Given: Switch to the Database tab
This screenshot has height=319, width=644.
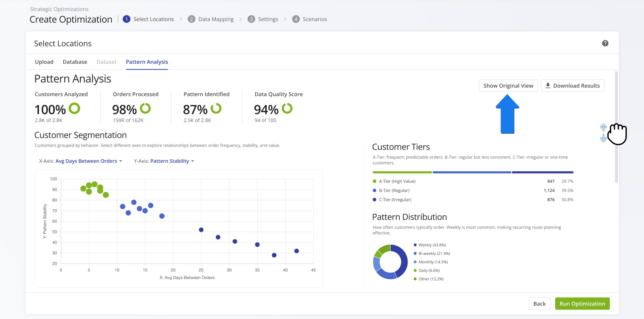Looking at the screenshot, I should (75, 62).
